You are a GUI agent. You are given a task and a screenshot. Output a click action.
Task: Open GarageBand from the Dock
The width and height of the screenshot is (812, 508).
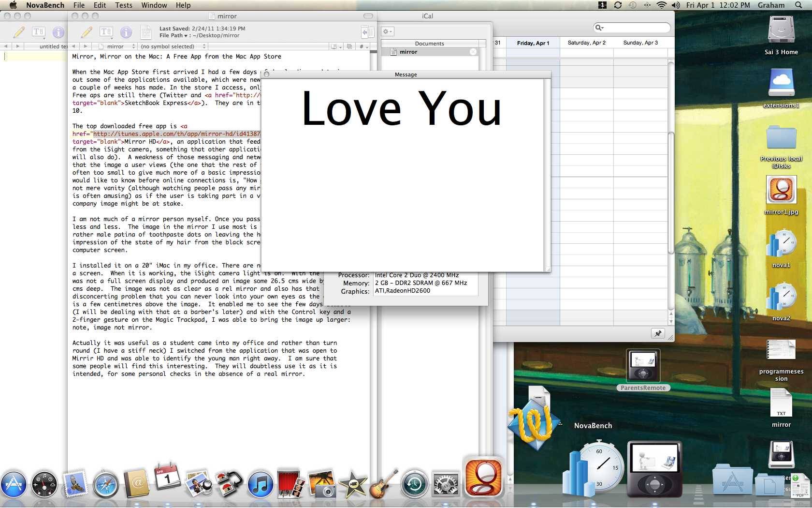384,484
